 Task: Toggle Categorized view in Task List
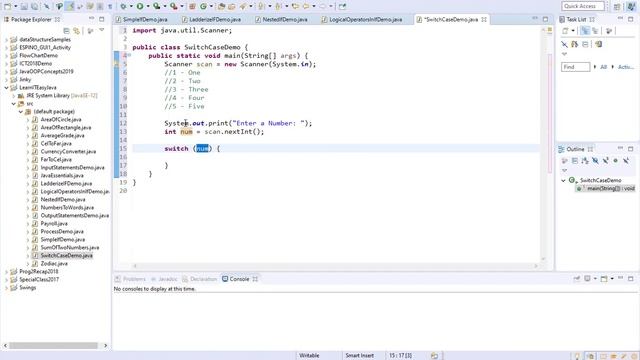(585, 31)
